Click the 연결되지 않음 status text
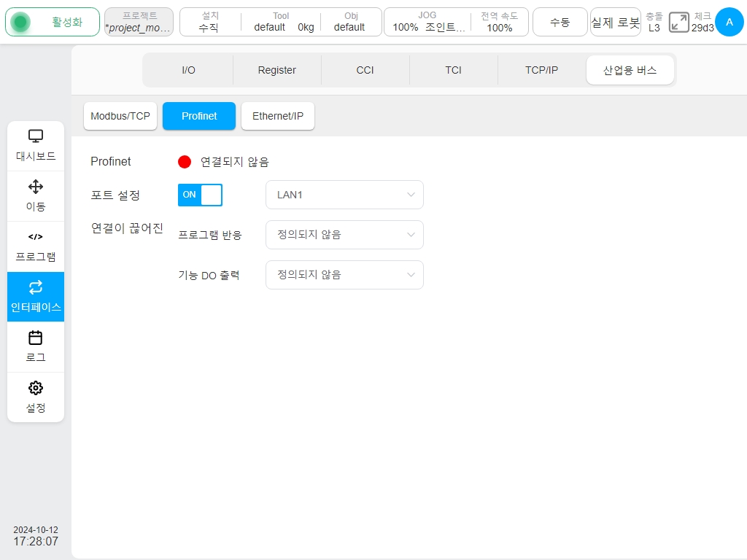Image resolution: width=747 pixels, height=560 pixels. pyautogui.click(x=234, y=162)
